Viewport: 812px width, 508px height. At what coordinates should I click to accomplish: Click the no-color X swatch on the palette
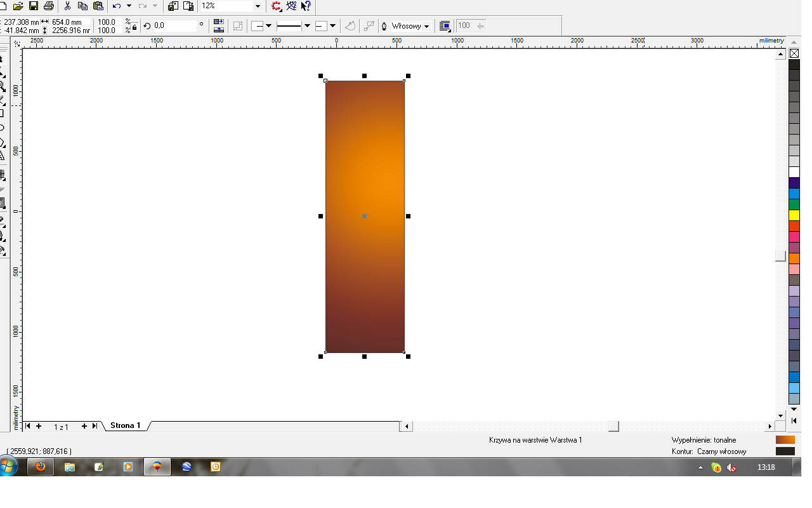pyautogui.click(x=794, y=53)
